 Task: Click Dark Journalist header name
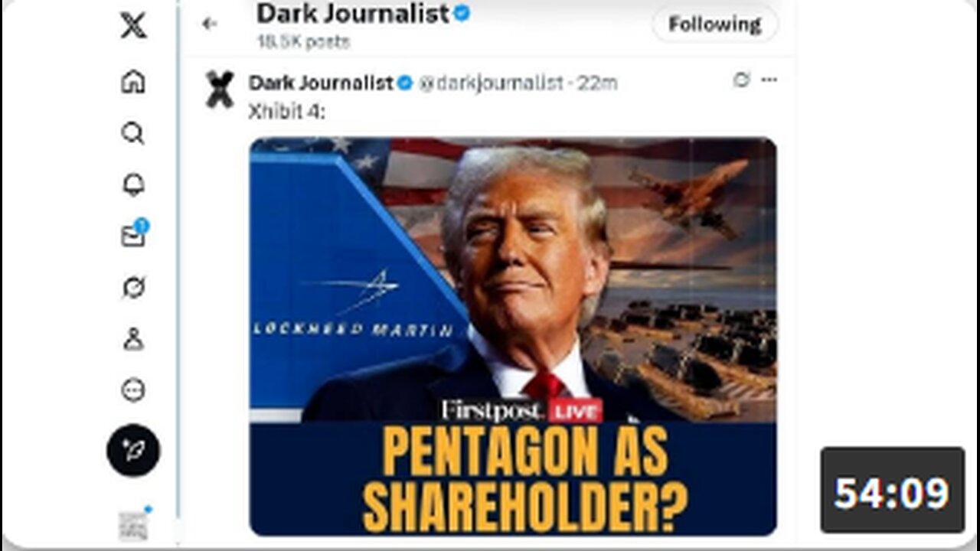tap(353, 13)
